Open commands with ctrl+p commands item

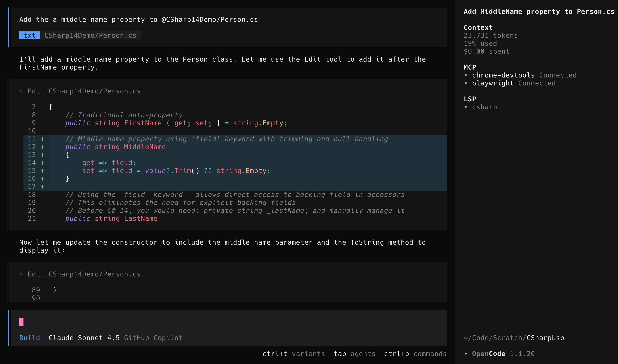click(x=415, y=354)
